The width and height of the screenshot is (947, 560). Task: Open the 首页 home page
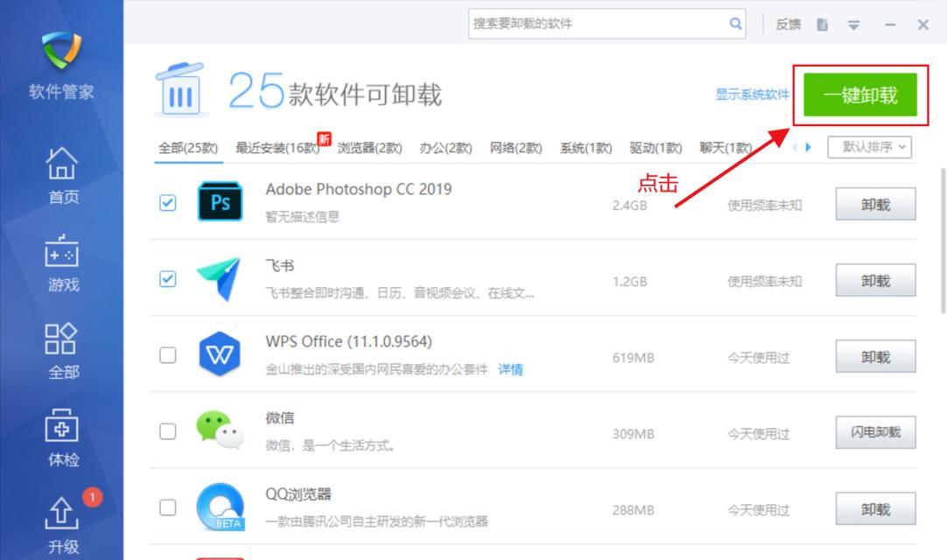(x=62, y=176)
